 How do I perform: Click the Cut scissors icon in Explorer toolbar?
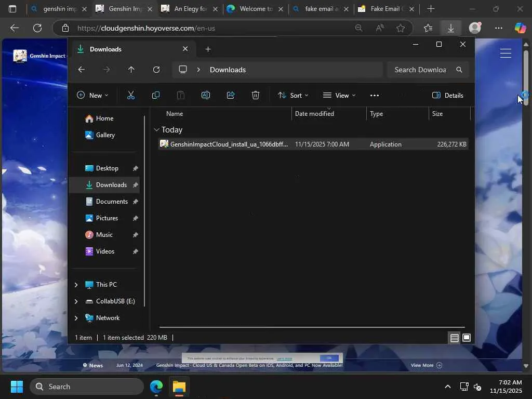pos(130,96)
